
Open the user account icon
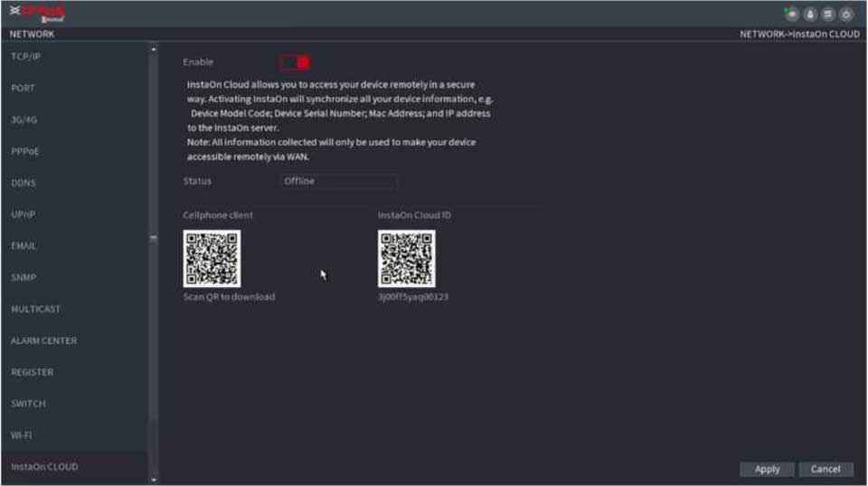click(812, 14)
